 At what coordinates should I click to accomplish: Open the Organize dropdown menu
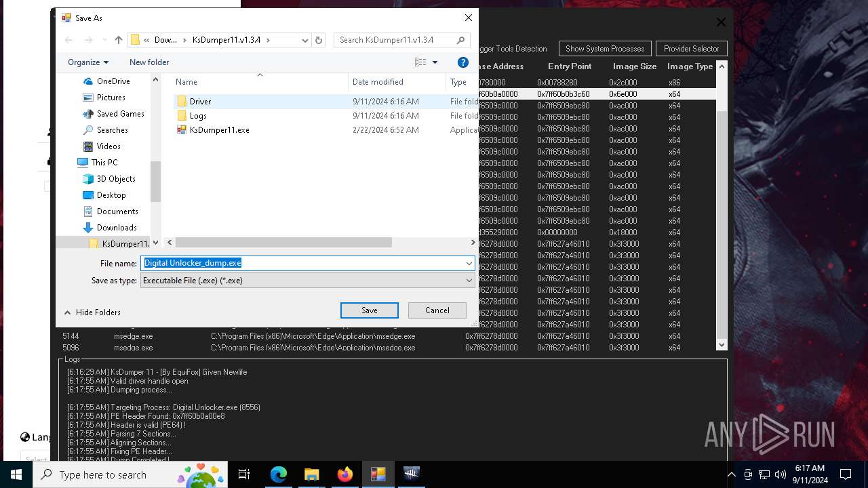point(88,62)
